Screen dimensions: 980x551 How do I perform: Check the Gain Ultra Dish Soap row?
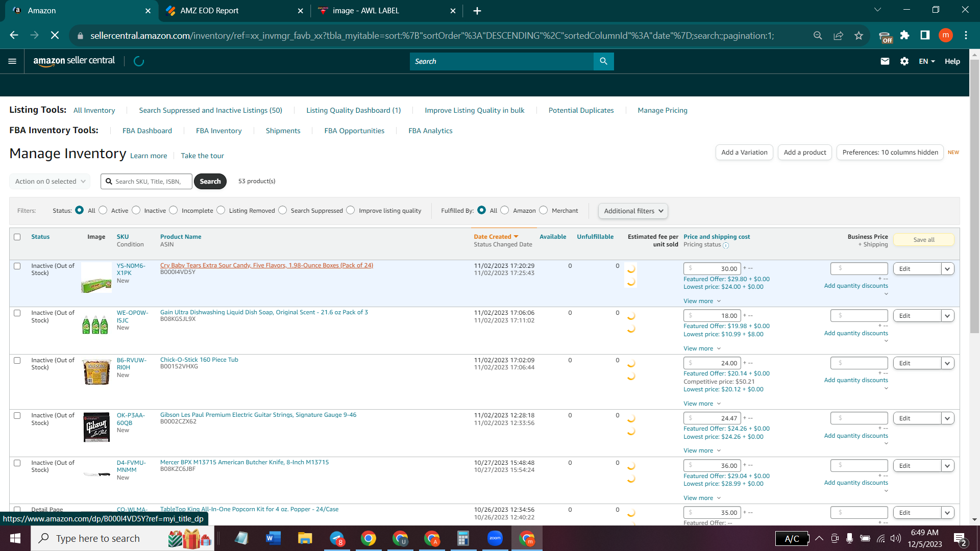tap(17, 313)
